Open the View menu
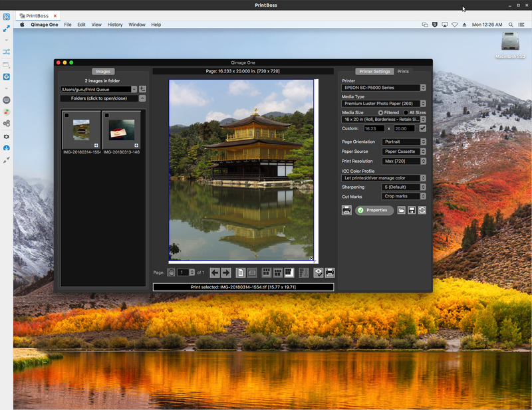Screen dimensions: 532x410 96,25
